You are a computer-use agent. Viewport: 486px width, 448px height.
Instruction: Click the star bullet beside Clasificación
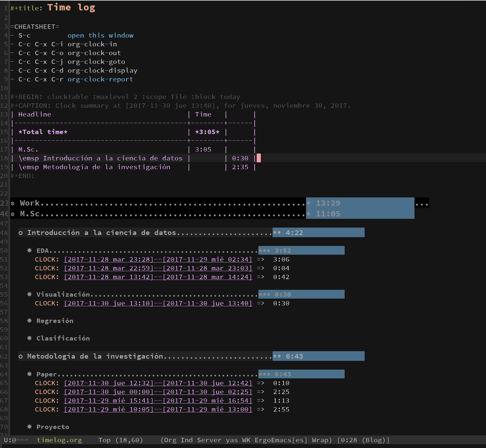click(x=30, y=338)
